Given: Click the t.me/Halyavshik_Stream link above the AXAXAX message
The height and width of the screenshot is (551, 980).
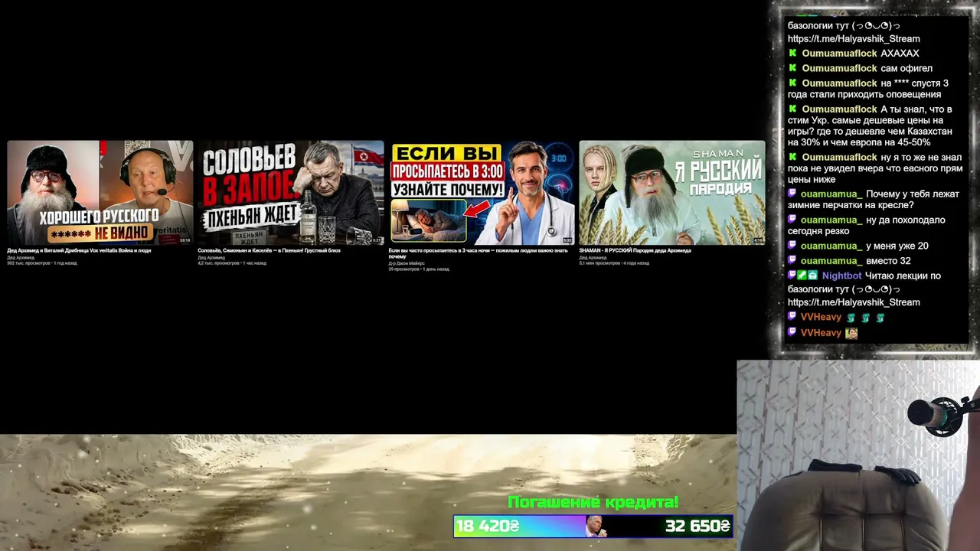Looking at the screenshot, I should click(x=854, y=39).
